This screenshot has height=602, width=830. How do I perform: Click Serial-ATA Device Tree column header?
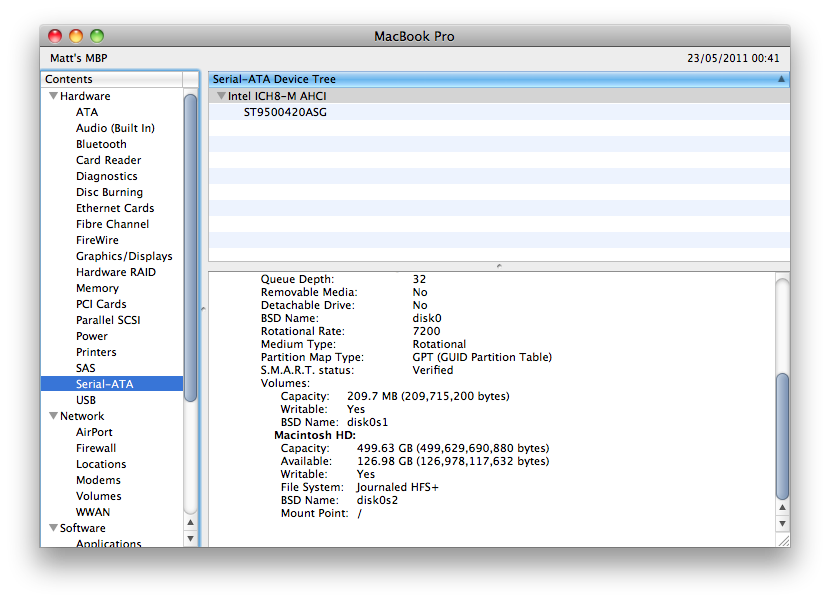[499, 79]
